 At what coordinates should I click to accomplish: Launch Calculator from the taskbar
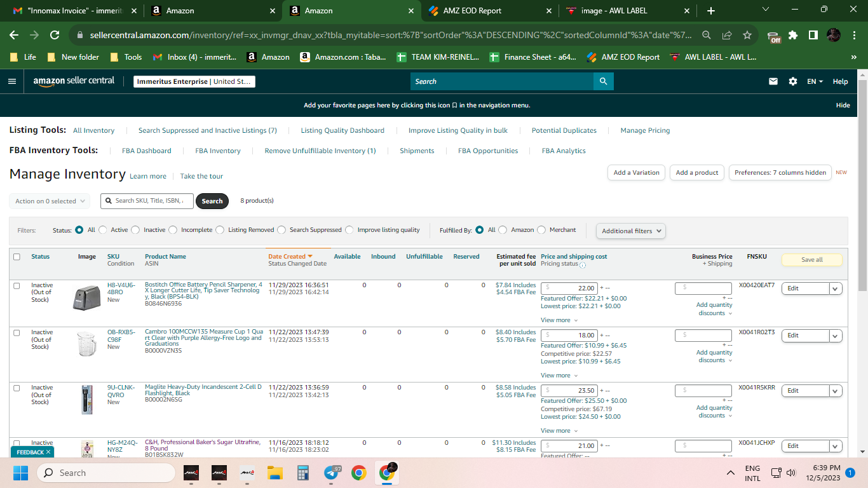coord(302,473)
